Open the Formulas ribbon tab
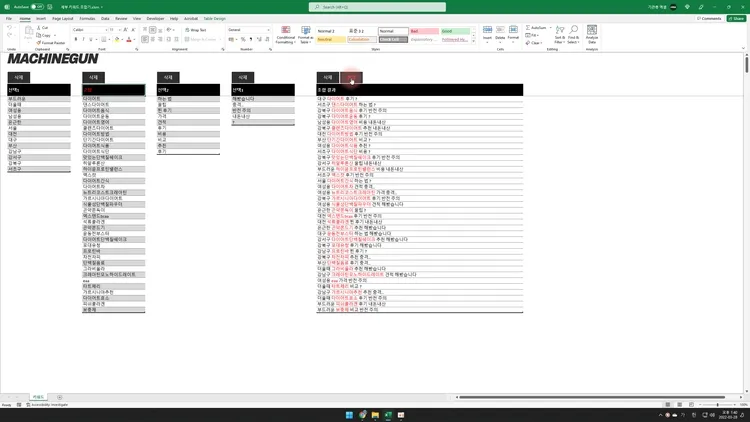This screenshot has height=422, width=750. tap(88, 18)
